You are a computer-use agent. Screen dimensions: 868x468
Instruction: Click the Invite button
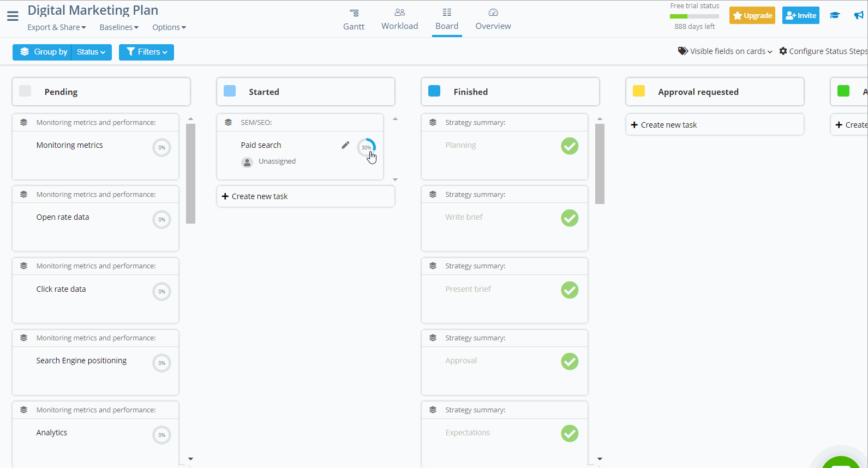click(x=801, y=15)
